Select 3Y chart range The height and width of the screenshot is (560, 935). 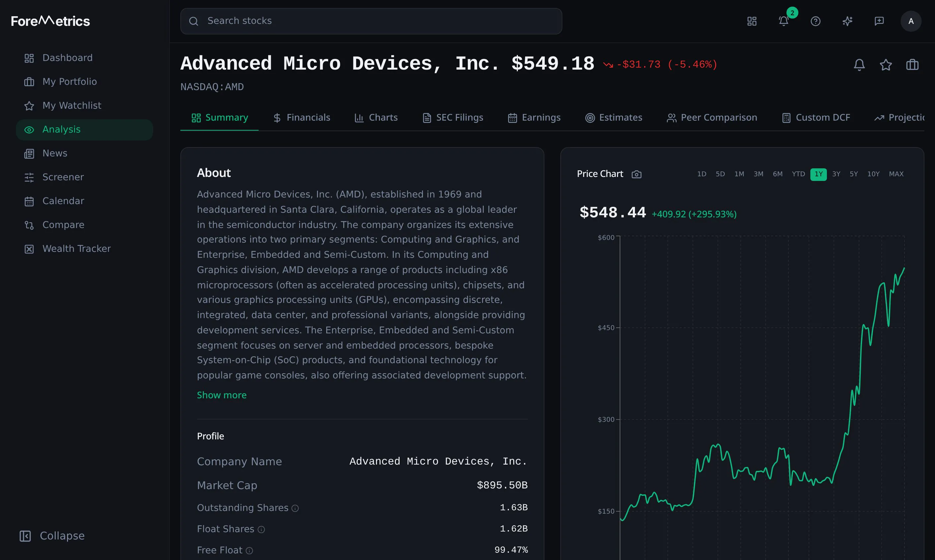[836, 174]
